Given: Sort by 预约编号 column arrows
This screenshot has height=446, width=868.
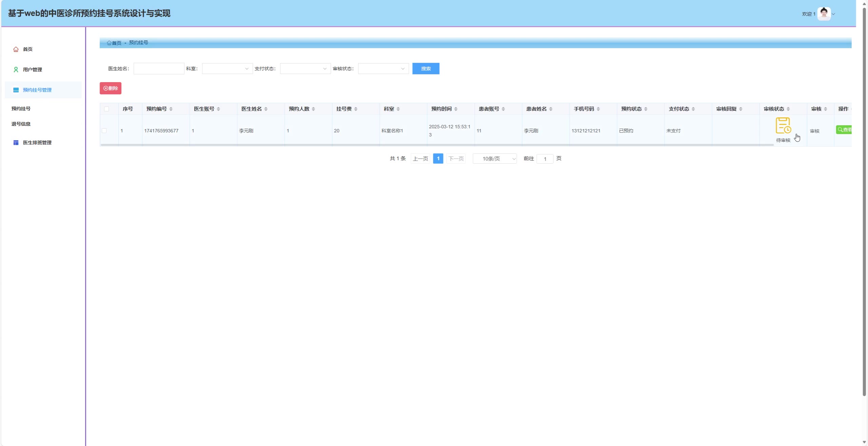Looking at the screenshot, I should point(171,109).
